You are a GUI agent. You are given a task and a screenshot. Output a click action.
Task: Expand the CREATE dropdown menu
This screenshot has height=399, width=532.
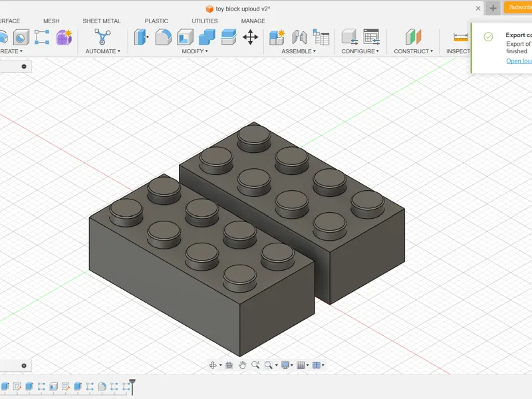pos(11,51)
